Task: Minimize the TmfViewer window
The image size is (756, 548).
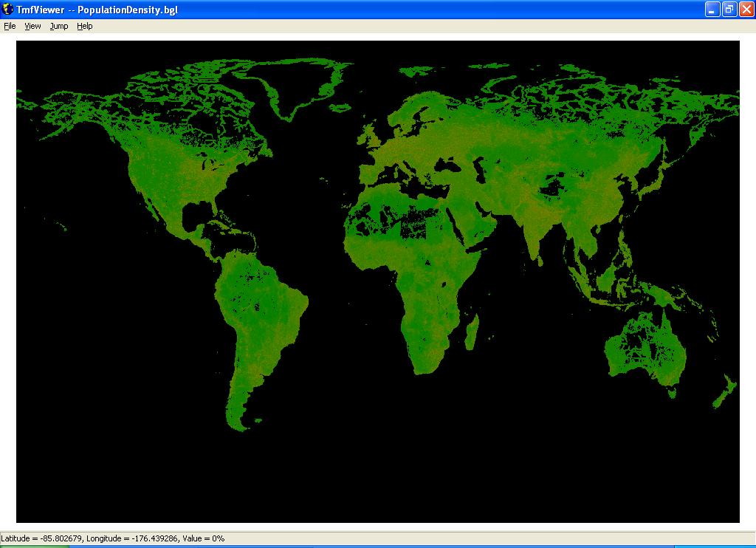Action: click(712, 9)
